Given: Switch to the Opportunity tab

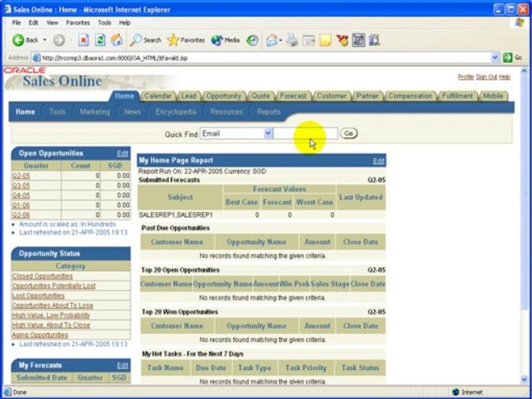Looking at the screenshot, I should point(223,96).
